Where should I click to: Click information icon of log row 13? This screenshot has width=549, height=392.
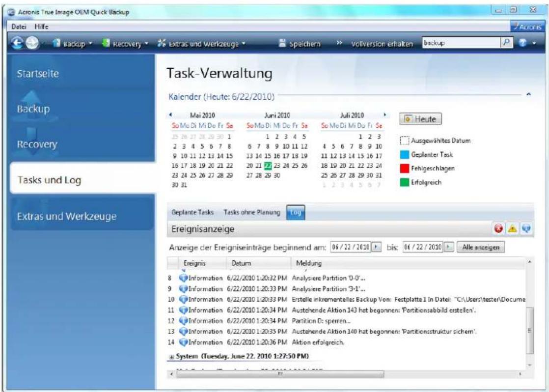(184, 332)
